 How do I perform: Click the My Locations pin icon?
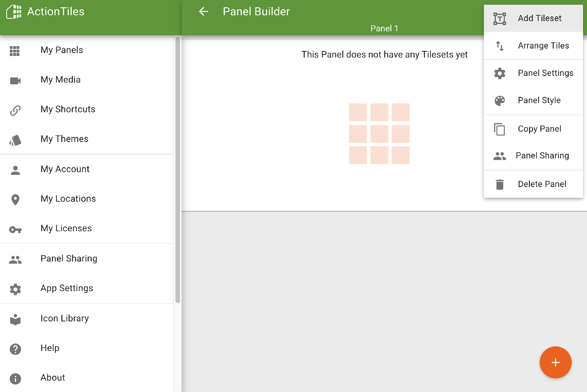15,200
